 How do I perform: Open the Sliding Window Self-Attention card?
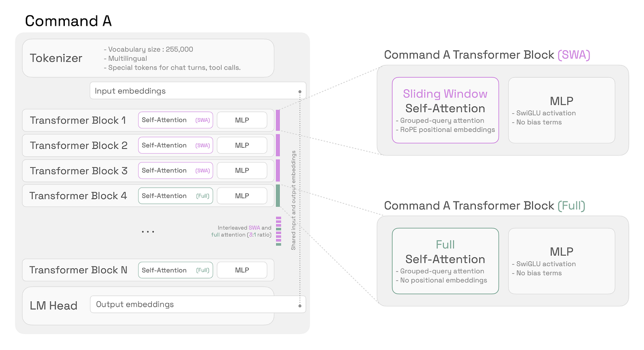click(x=445, y=110)
